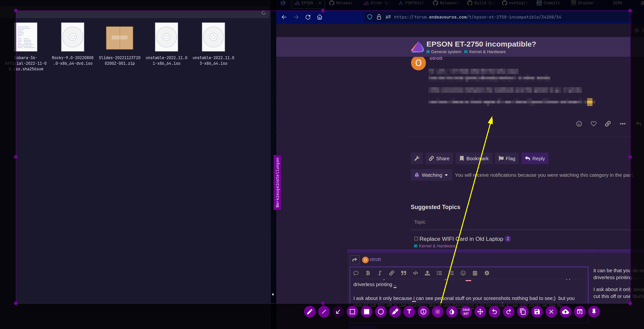Upload the screenshot to cloud
Screen dimensions: 644x329
[565, 311]
